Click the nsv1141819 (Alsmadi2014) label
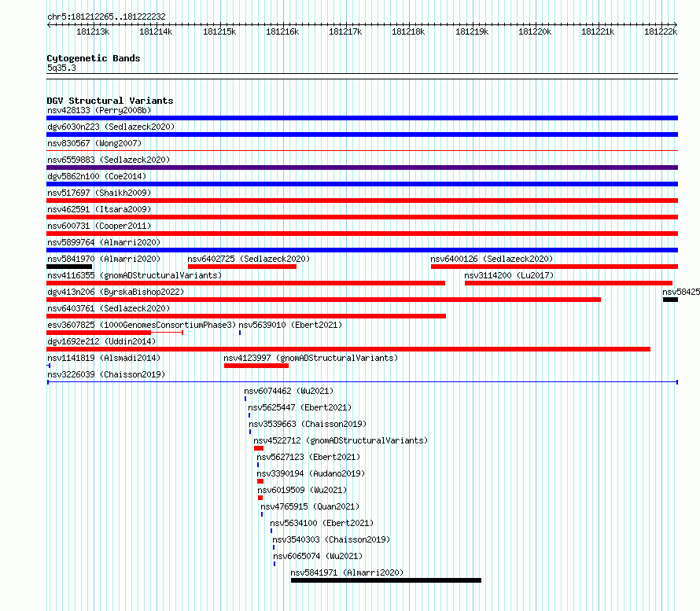The width and height of the screenshot is (700, 611). point(104,358)
